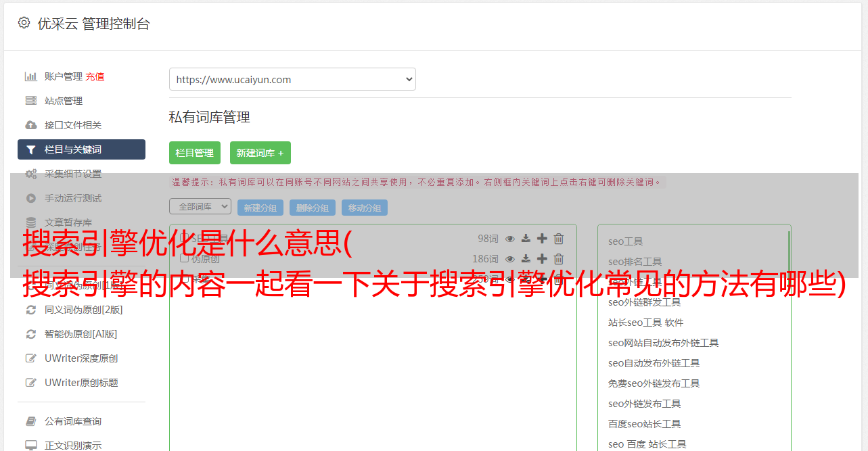Click the trash icon in the 186词 row
Screen dimensions: 868x451
coord(559,258)
